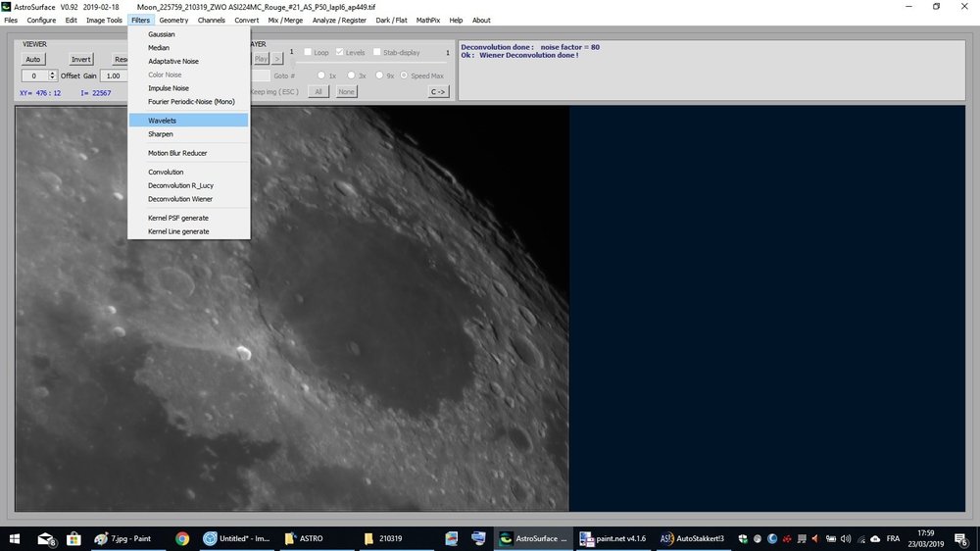Screen dimensions: 980x551
Task: Open the Mail app in taskbar
Action: [x=45, y=538]
